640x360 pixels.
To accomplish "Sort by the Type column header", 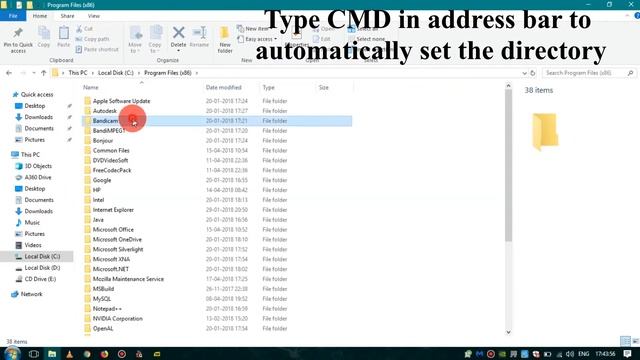I will (269, 87).
